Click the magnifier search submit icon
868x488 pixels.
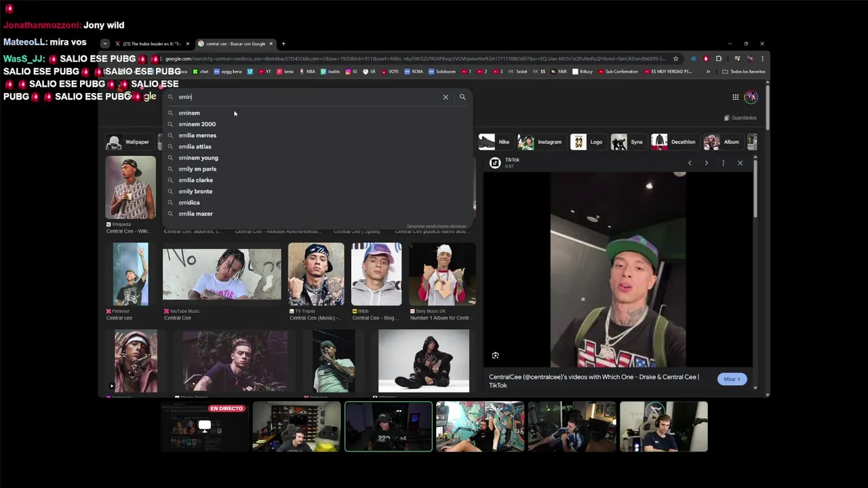click(x=462, y=97)
